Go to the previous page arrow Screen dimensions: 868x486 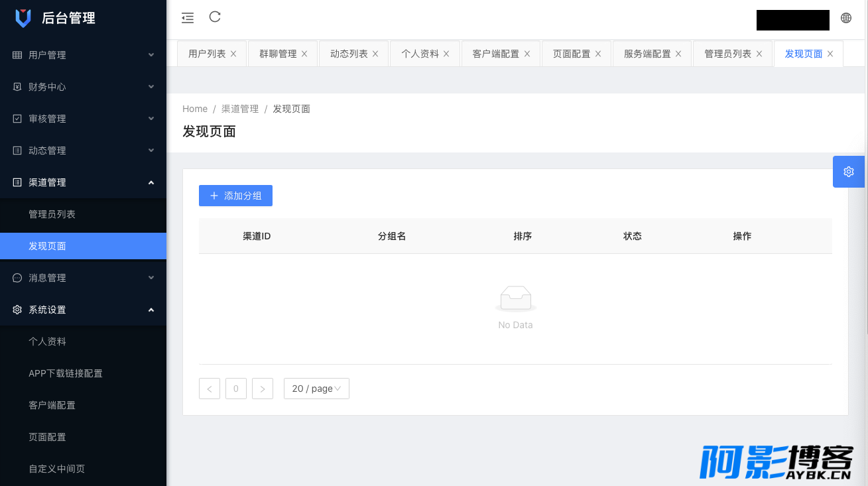point(210,389)
